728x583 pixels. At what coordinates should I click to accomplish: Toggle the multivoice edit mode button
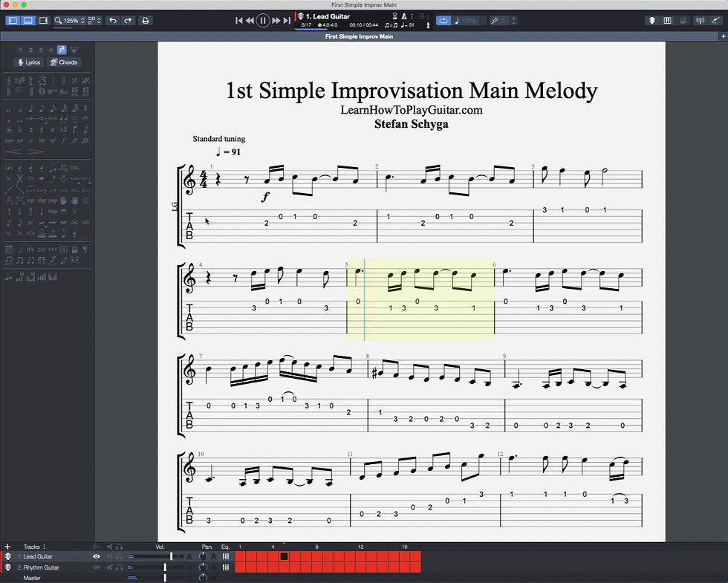[x=62, y=50]
